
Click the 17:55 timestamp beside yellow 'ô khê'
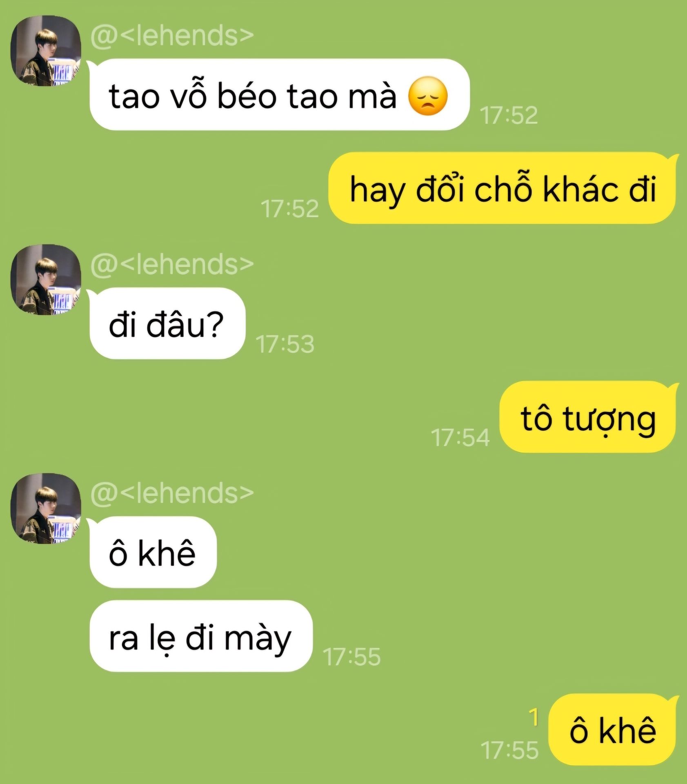[510, 750]
